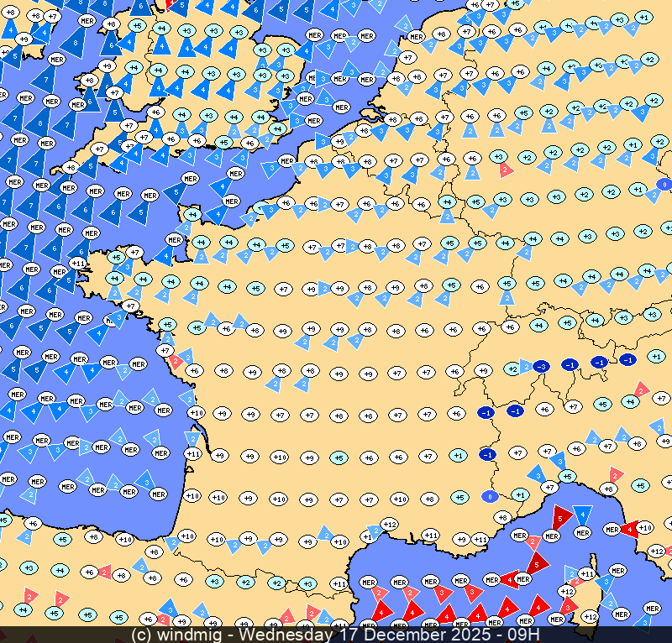Select the red 4 arrow left of +10 in Italy
672x643 pixels.
tap(629, 529)
